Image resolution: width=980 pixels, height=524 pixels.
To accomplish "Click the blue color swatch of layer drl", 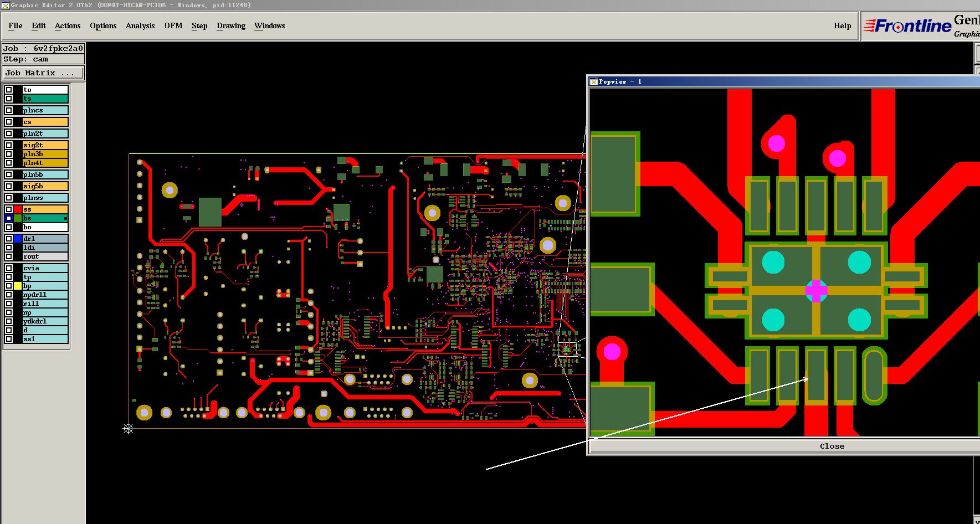I will [18, 239].
